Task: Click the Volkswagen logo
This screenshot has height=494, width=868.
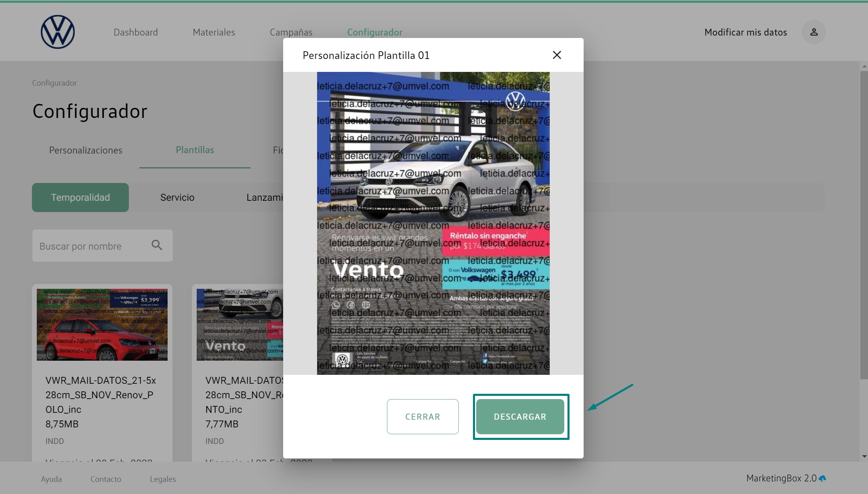Action: tap(58, 32)
